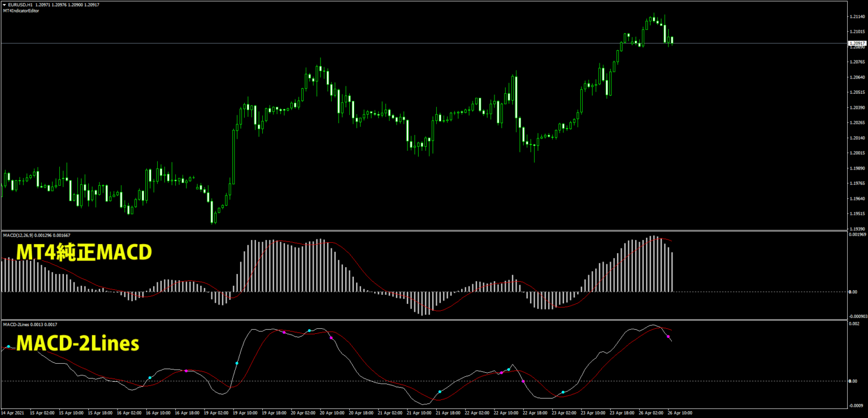
Task: Select the MT4IndicatorEditor label
Action: click(21, 11)
